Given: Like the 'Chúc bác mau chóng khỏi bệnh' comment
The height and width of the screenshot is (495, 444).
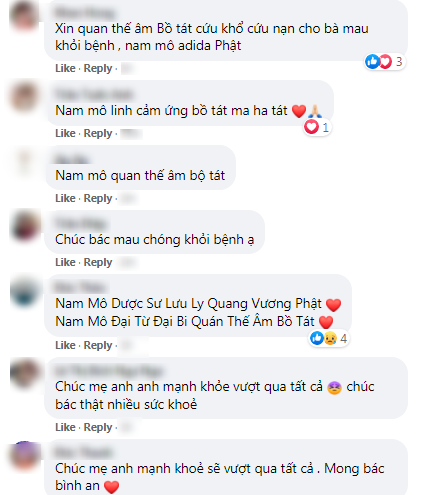Looking at the screenshot, I should [65, 262].
